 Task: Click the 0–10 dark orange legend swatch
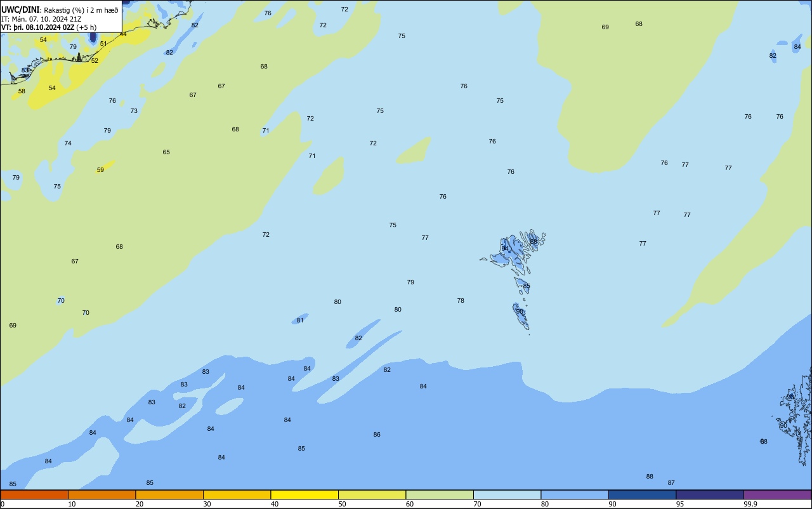(x=34, y=494)
